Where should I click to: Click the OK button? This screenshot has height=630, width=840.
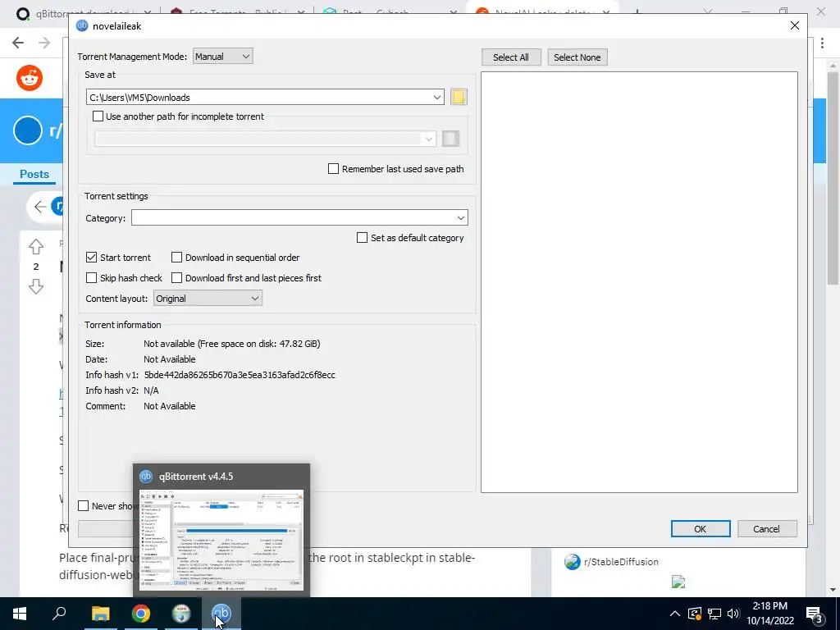(x=701, y=529)
